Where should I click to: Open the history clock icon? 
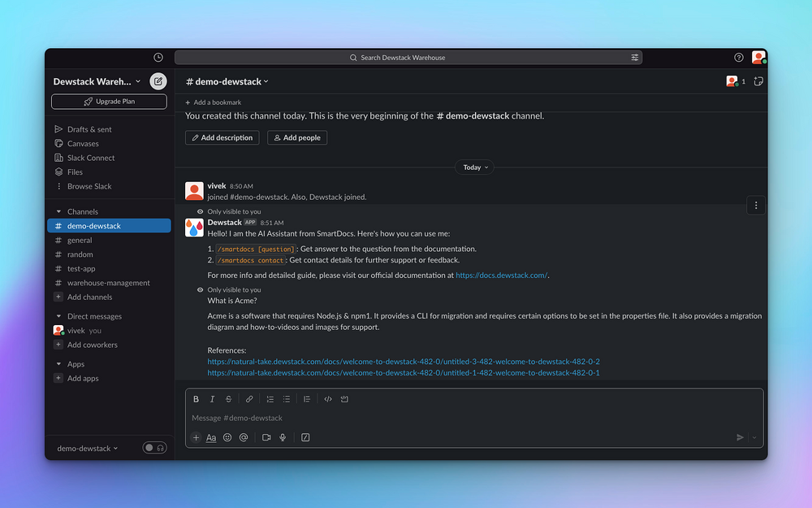tap(158, 58)
